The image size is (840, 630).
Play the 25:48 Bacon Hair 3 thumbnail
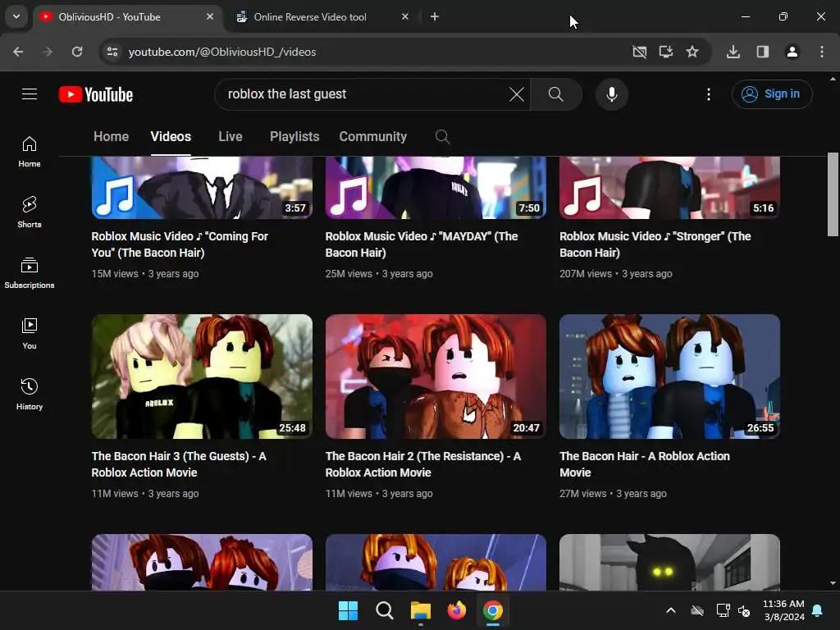202,376
